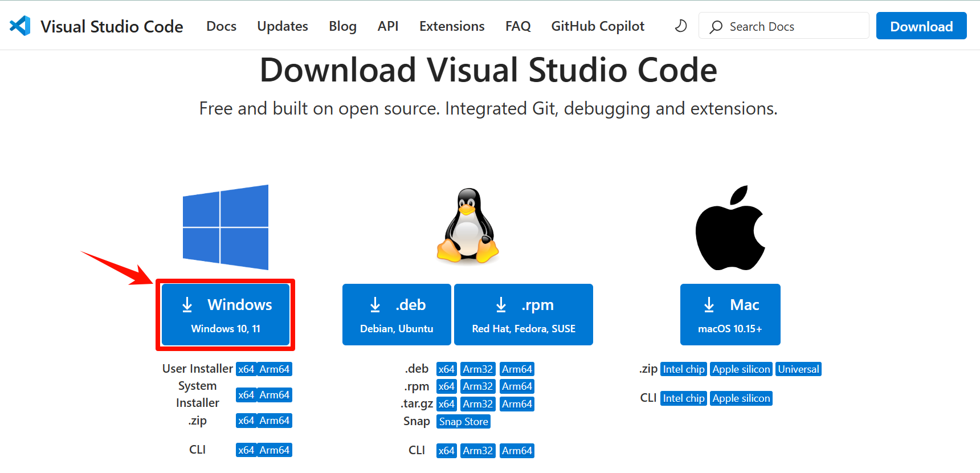Select Linux .deb x64 download
The width and height of the screenshot is (980, 473).
(447, 369)
